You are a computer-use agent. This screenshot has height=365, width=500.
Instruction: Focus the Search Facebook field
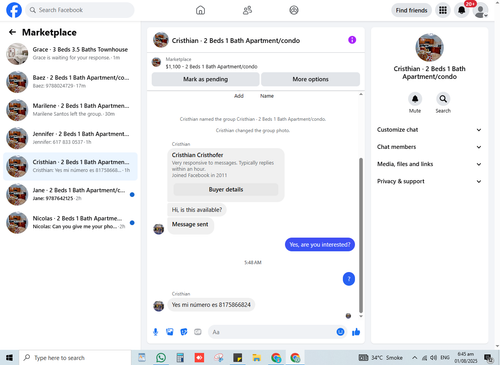pyautogui.click(x=80, y=10)
